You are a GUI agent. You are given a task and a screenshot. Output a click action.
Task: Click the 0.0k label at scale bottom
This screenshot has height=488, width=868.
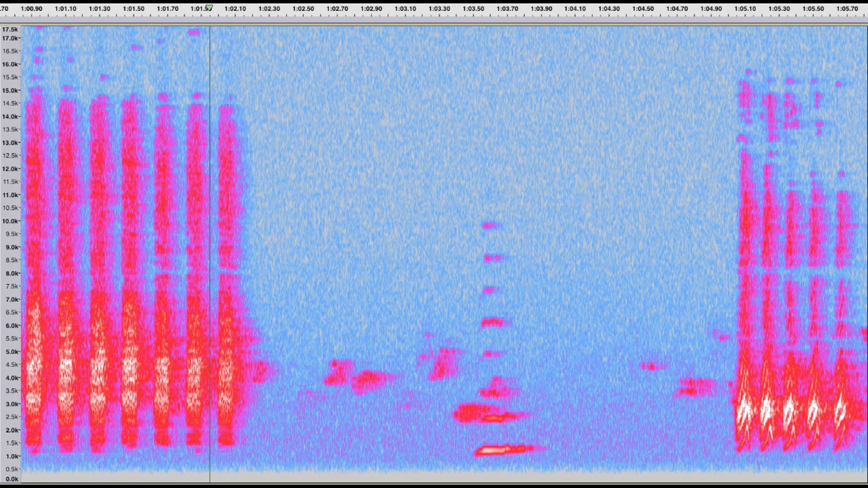[x=11, y=479]
